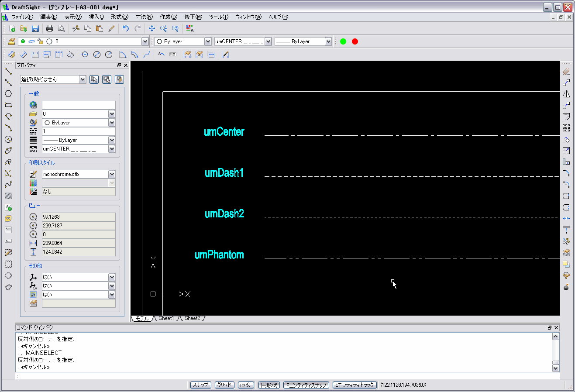Viewport: 575px width, 392px height.
Task: Toggle layer 0 visibility green dot
Action: [x=23, y=41]
